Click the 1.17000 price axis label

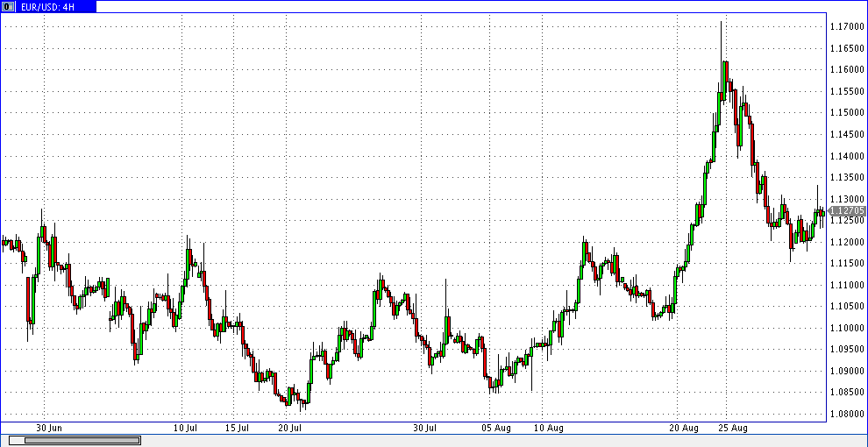click(x=847, y=26)
